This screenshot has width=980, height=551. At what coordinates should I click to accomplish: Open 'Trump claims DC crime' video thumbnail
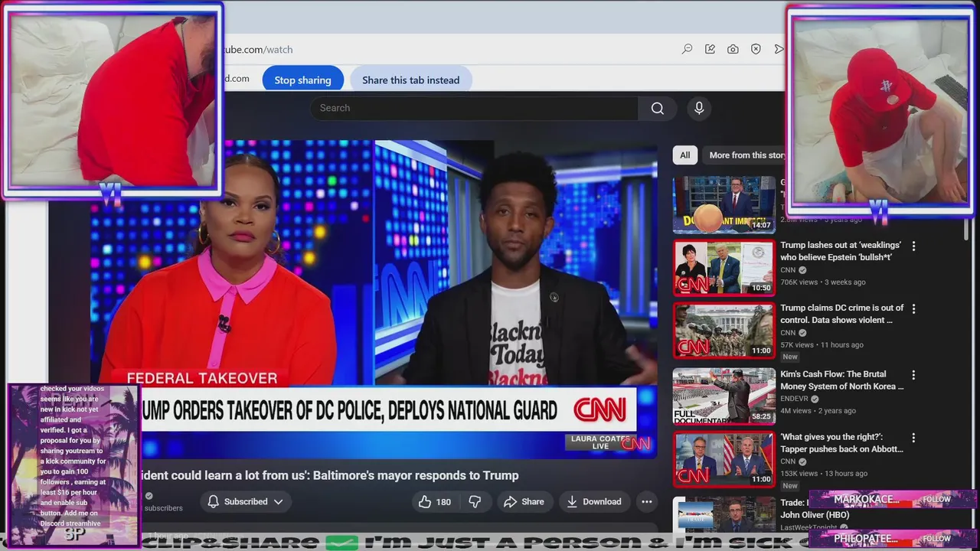(x=724, y=331)
